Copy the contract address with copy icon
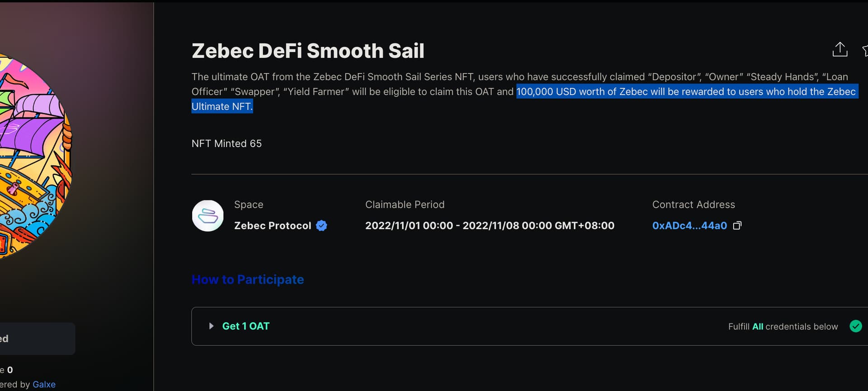868x391 pixels. [x=737, y=225]
